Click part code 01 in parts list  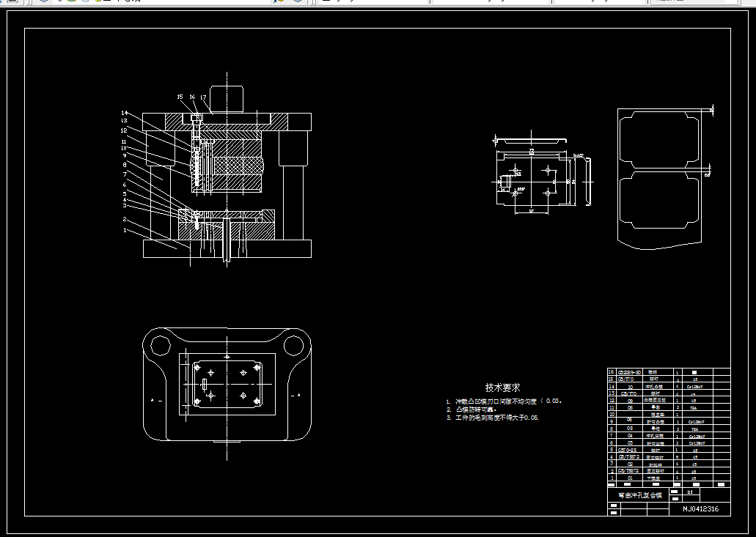(630, 478)
